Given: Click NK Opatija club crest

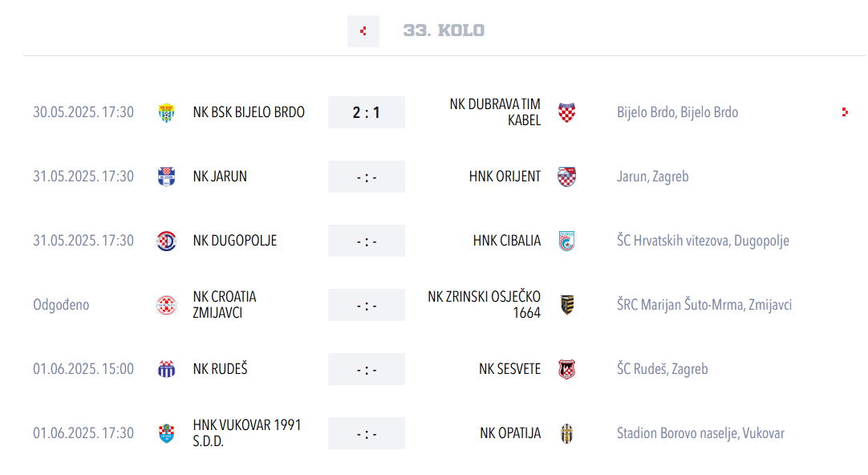Looking at the screenshot, I should (566, 433).
